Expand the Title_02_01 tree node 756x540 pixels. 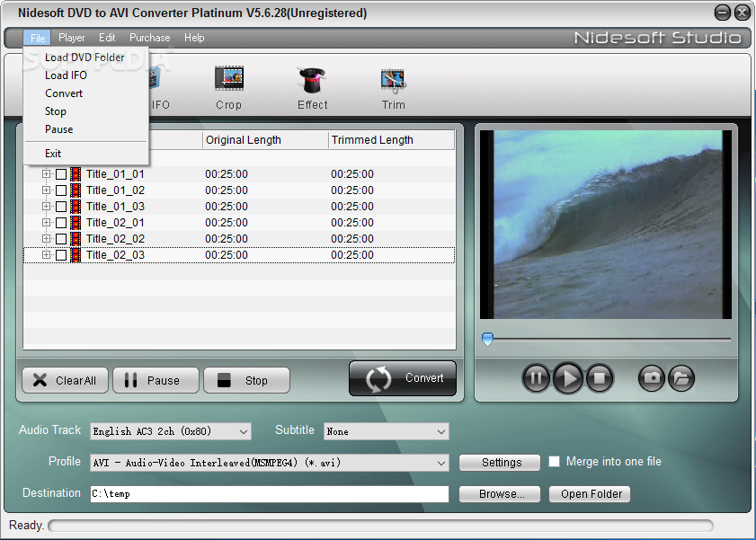(46, 223)
